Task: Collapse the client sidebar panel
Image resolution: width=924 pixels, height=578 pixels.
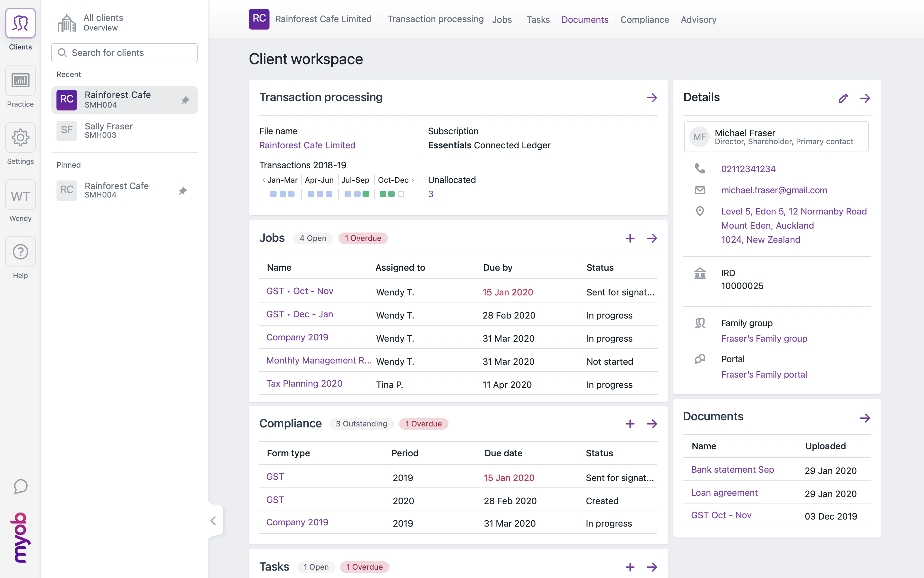Action: tap(213, 521)
